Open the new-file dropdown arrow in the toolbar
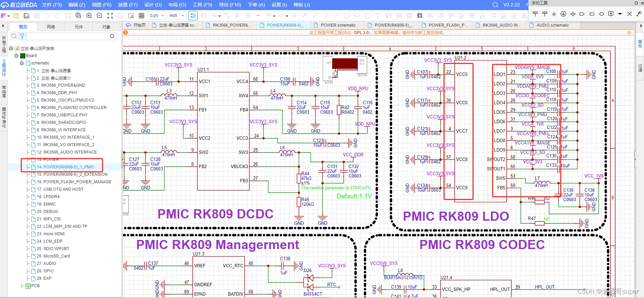The height and width of the screenshot is (298, 644). pos(9,16)
